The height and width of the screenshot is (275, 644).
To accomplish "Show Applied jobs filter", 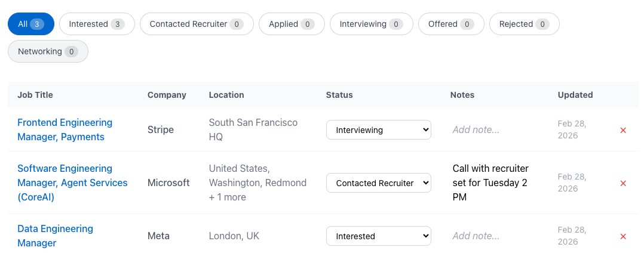I will pos(292,24).
